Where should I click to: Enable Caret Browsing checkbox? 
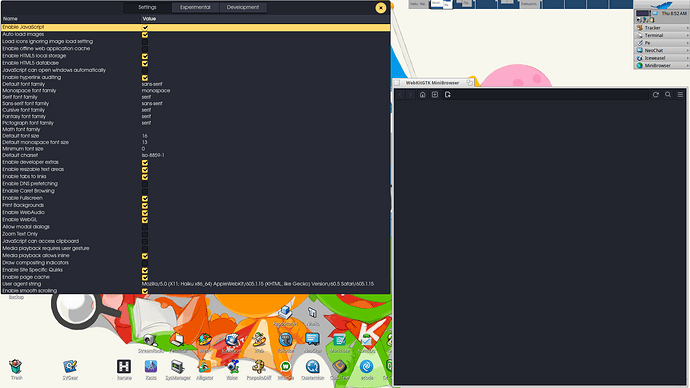coord(145,191)
